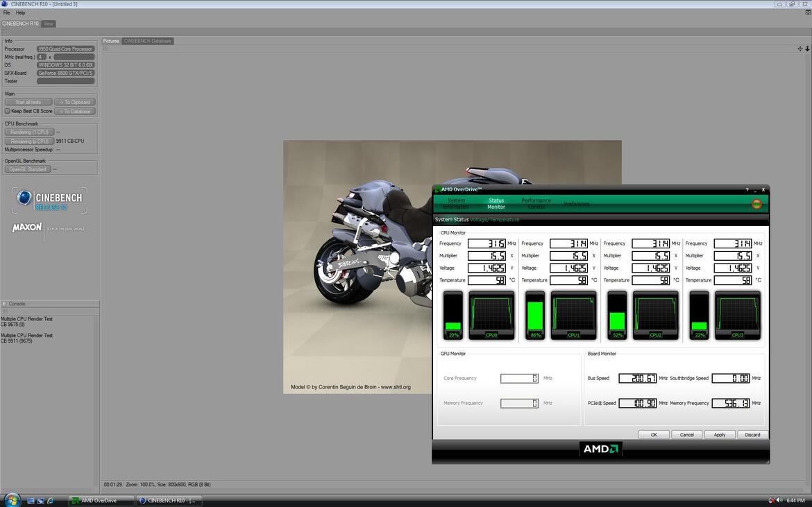812x507 pixels.
Task: Click the Southbridge Speed value field
Action: click(x=731, y=378)
